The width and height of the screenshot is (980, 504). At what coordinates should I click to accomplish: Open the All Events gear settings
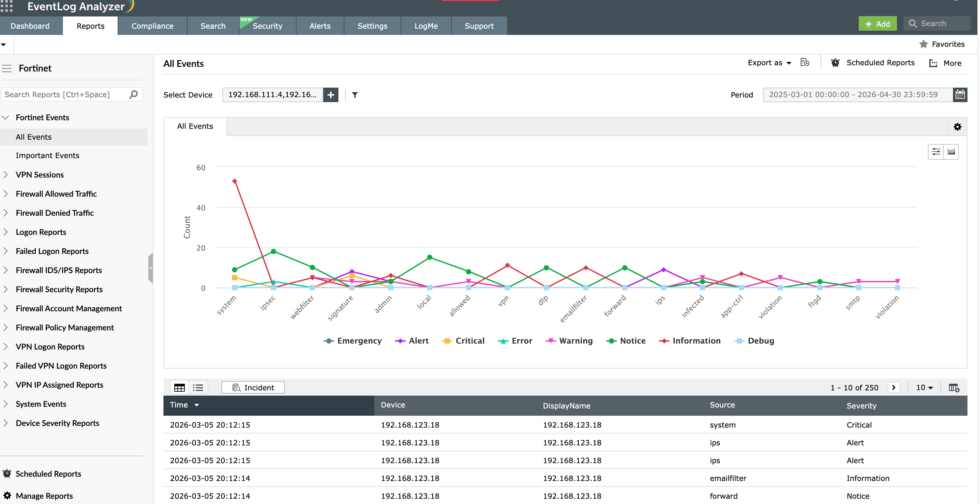tap(957, 127)
